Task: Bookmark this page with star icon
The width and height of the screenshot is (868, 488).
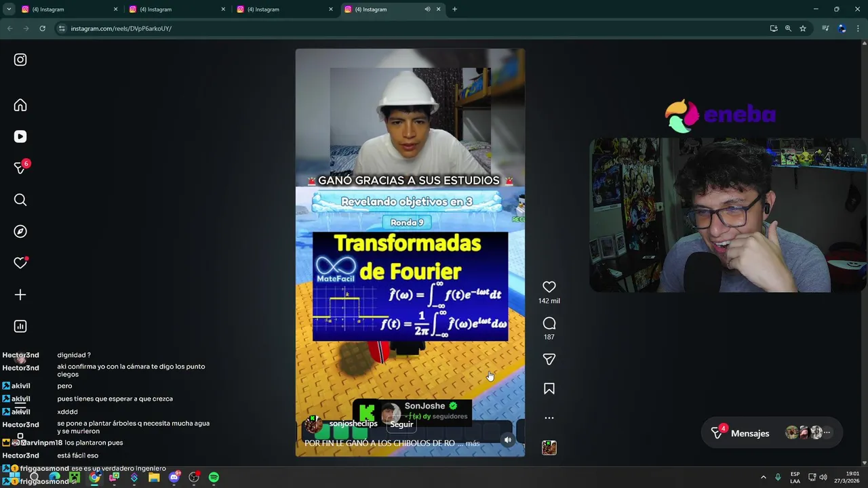Action: coord(803,28)
